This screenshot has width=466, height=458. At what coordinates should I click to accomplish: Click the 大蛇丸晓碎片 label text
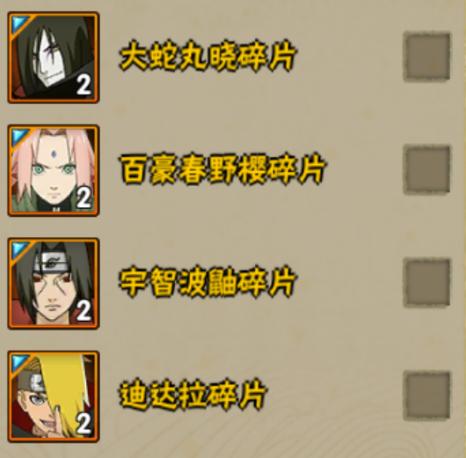[x=208, y=57]
